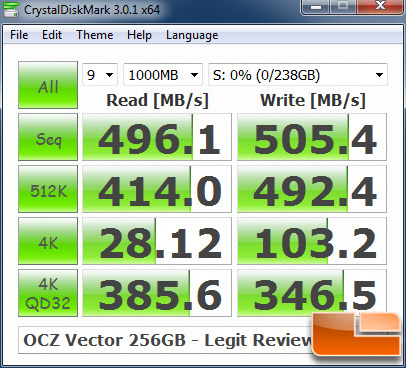Expand the drive selection dropdown S: 0%
Viewport: 406px width, 368px height.
[298, 75]
